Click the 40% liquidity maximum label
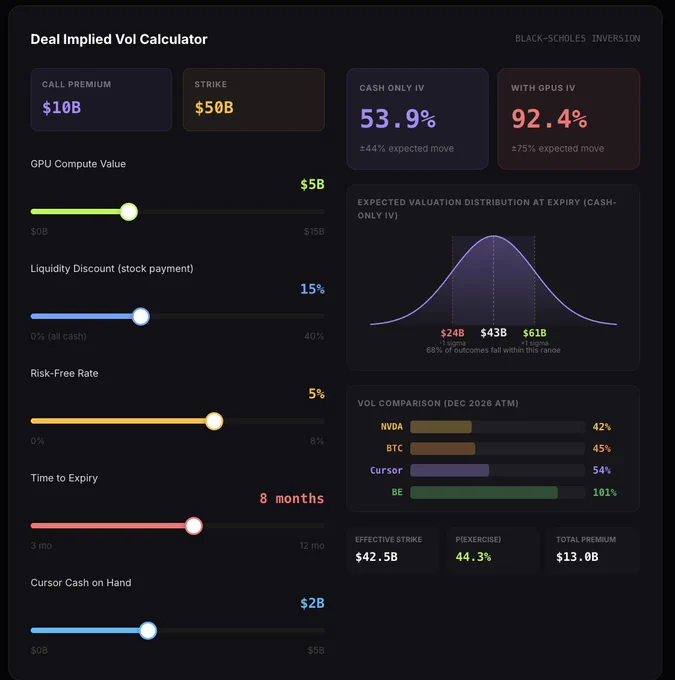This screenshot has height=680, width=675. (314, 336)
